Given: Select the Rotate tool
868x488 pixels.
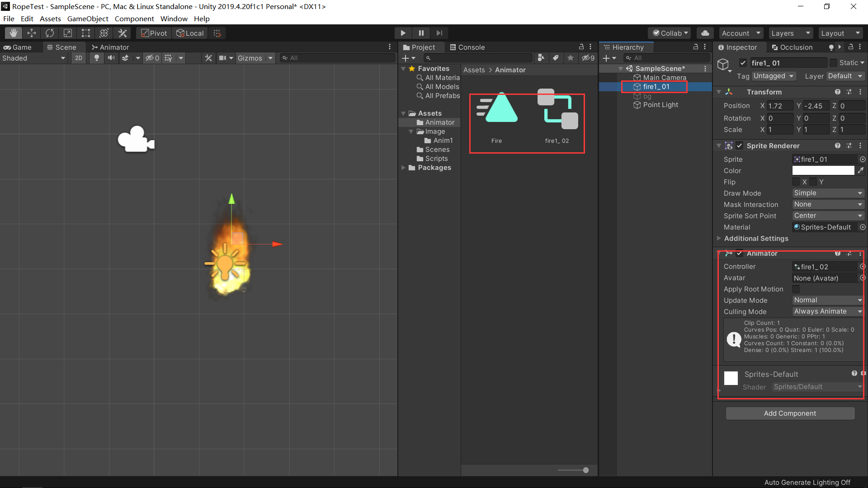Looking at the screenshot, I should pyautogui.click(x=50, y=33).
